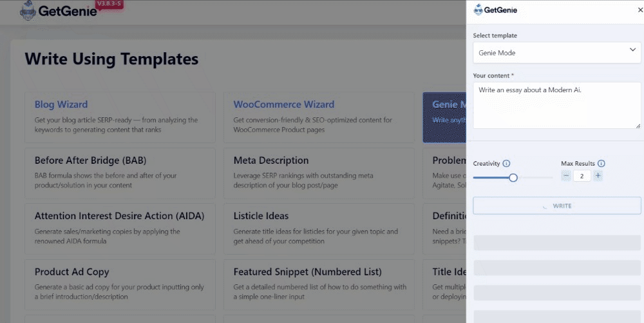Click the 'Select template' label

(x=495, y=35)
